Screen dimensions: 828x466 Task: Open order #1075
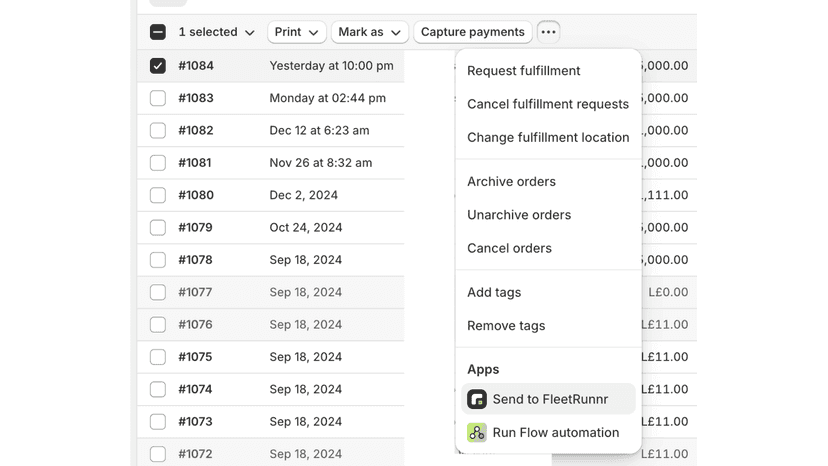195,357
